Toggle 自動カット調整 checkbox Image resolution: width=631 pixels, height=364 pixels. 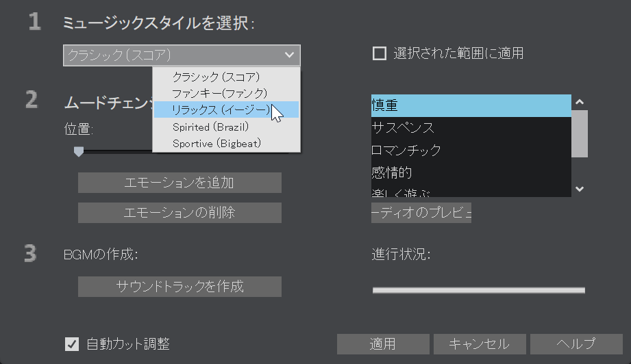pyautogui.click(x=72, y=344)
